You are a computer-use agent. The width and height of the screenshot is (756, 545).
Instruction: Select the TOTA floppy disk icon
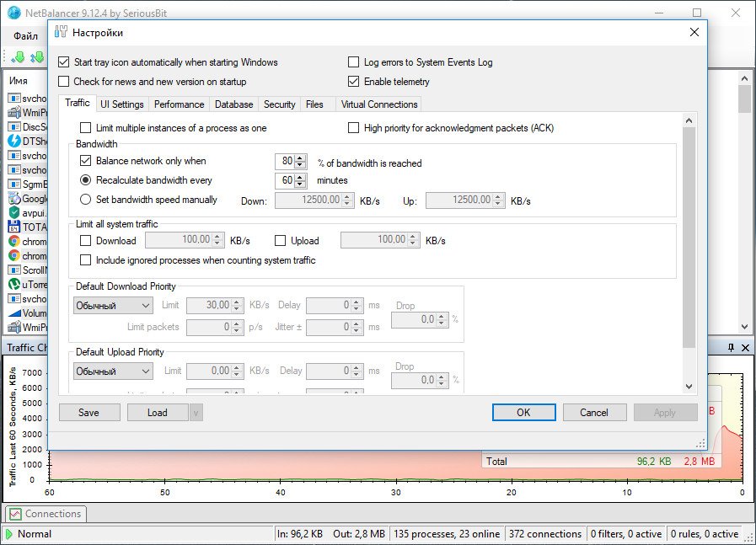point(14,227)
